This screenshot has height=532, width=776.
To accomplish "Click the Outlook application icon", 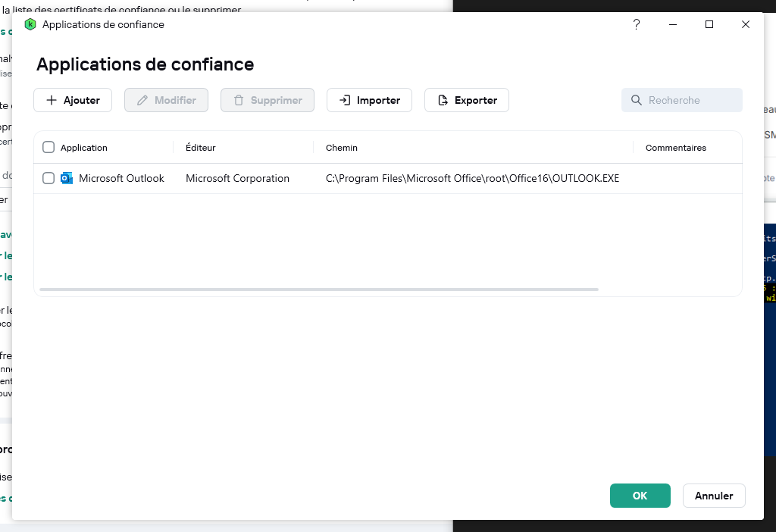I will point(67,178).
